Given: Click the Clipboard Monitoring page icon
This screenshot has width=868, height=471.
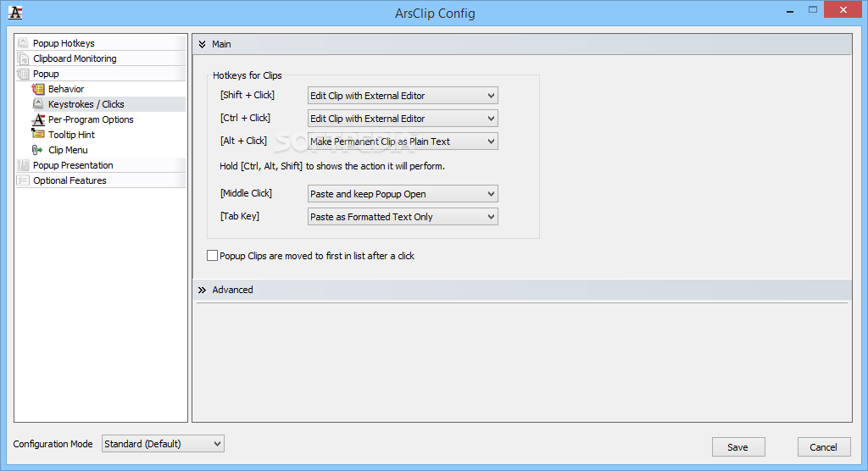Looking at the screenshot, I should pos(23,58).
